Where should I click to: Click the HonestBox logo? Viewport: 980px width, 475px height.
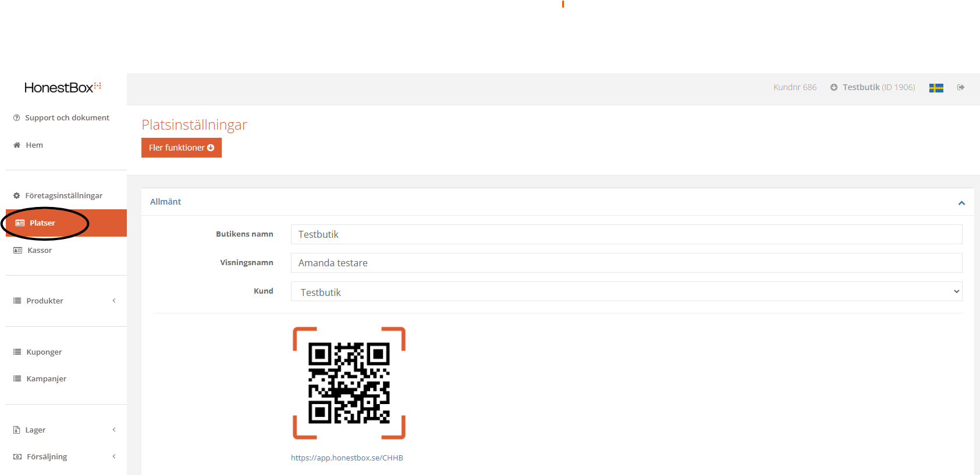click(63, 87)
